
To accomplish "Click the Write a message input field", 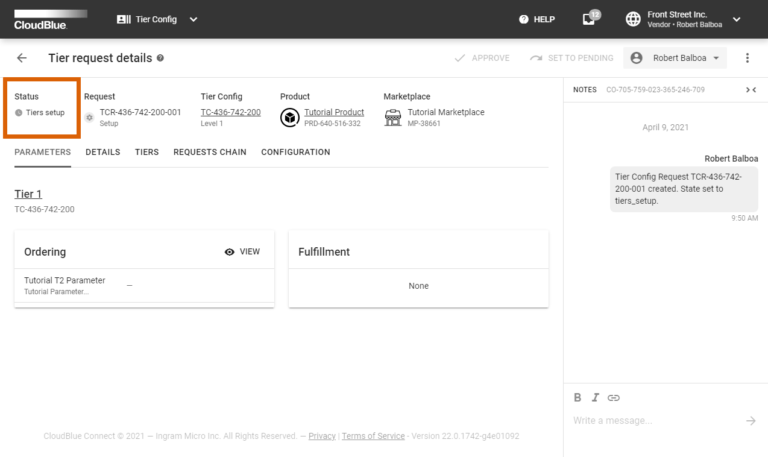I will 656,420.
